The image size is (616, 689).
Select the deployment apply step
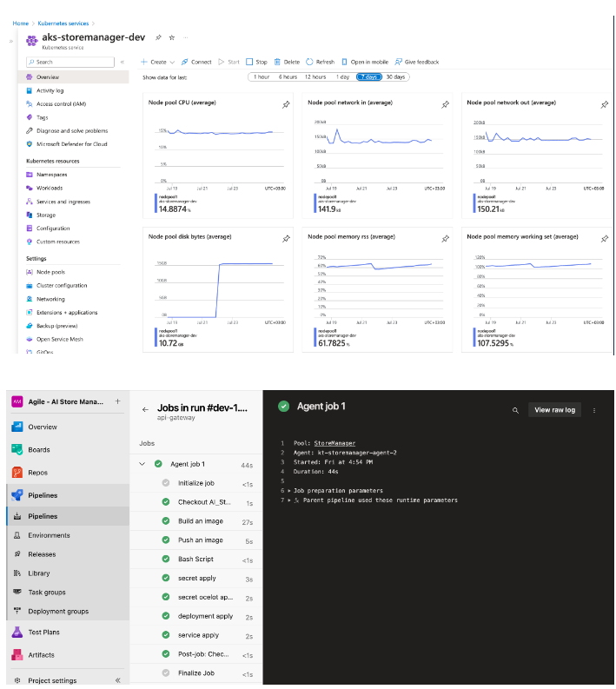click(x=196, y=616)
